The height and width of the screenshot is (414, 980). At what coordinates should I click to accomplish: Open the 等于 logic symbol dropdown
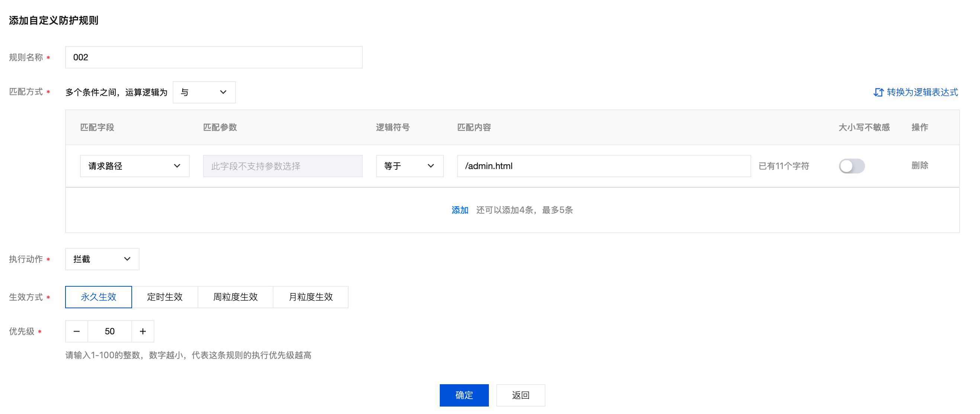click(x=409, y=166)
